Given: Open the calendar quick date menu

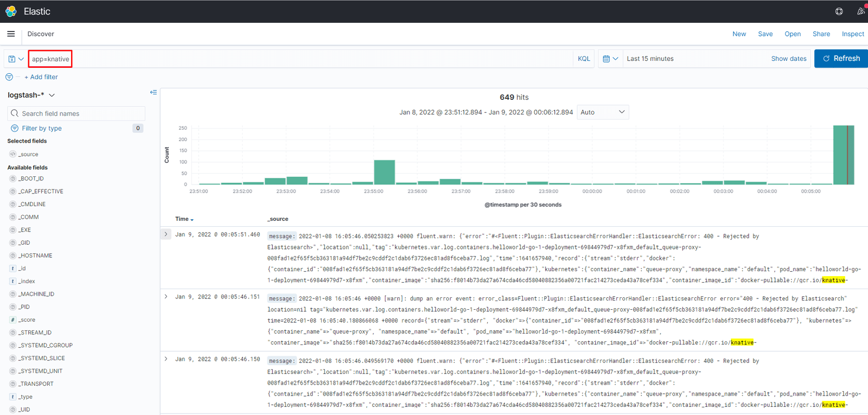Looking at the screenshot, I should coord(610,59).
